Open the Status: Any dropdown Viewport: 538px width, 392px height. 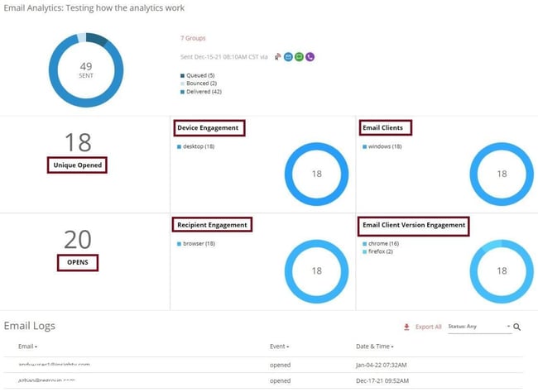(x=479, y=327)
